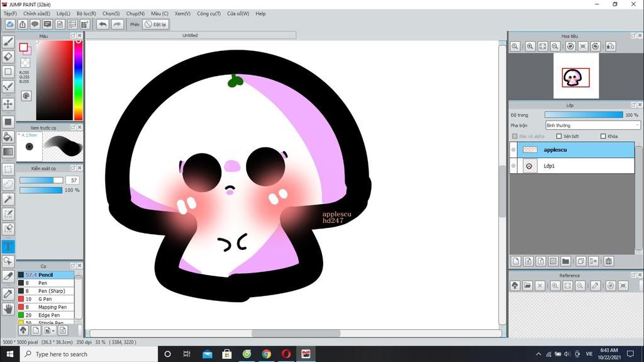Select the Shape fill rectangle tool
Viewport: 644px width, 362px height.
pyautogui.click(x=8, y=122)
